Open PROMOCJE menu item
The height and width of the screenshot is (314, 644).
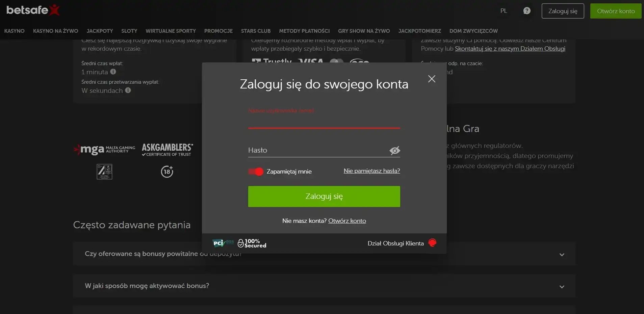click(x=218, y=31)
